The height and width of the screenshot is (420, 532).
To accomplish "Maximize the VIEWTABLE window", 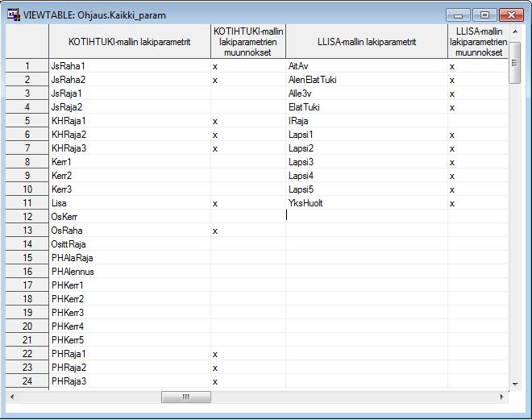I will 484,15.
